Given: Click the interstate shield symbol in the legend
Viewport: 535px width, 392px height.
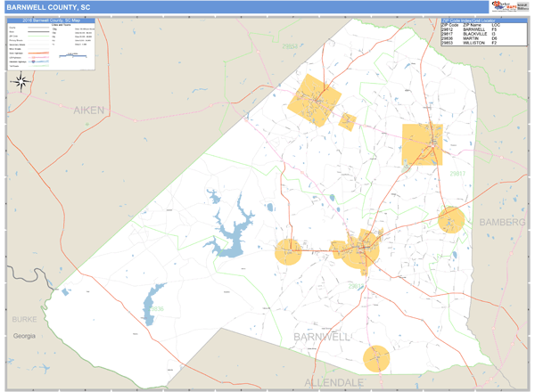Looking at the screenshot, I should [33, 61].
